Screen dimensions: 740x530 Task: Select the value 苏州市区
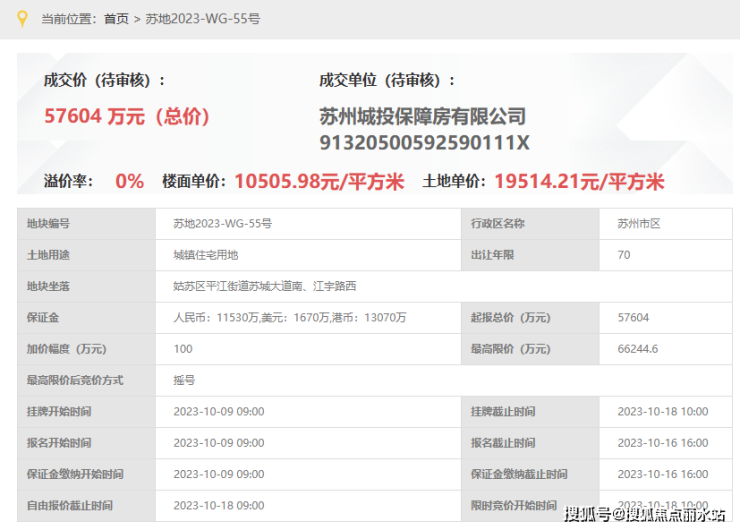639,224
